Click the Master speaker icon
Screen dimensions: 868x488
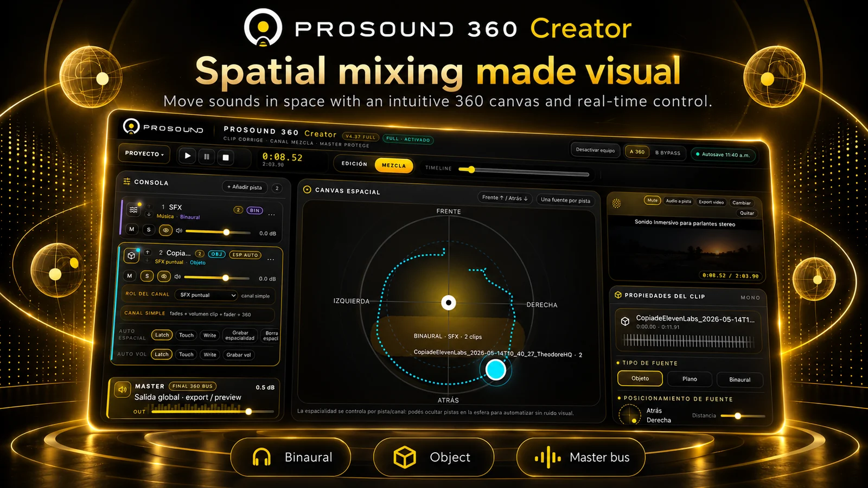pos(122,389)
